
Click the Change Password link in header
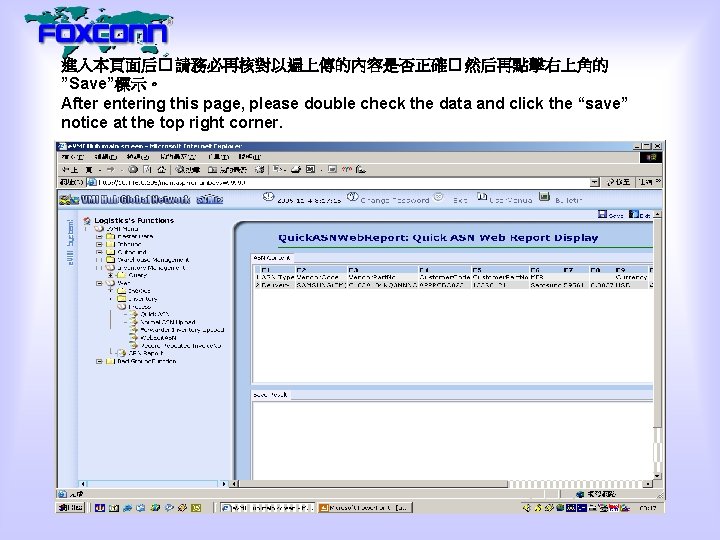394,200
